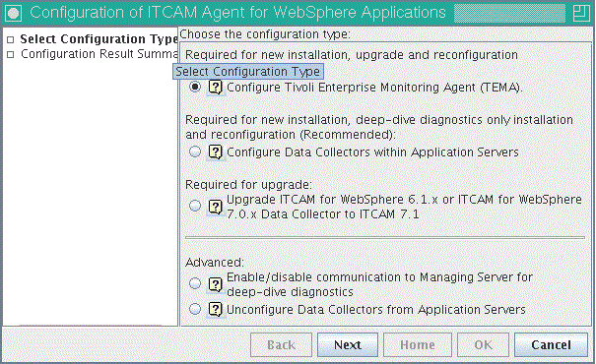Click help icon beside Unconfigure Data Collectors
This screenshot has height=364, width=596.
(216, 310)
